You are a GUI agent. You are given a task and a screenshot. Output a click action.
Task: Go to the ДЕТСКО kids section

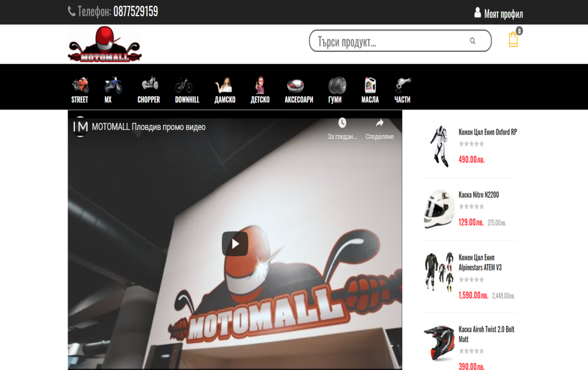[x=260, y=90]
